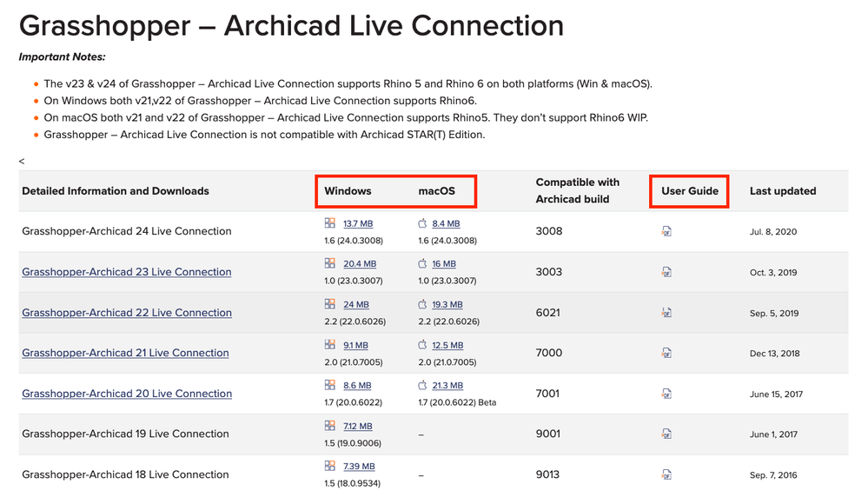Screen dimensions: 868x504
Task: Open Grasshopper-Archicad 20 Live Connection link
Action: pos(127,394)
